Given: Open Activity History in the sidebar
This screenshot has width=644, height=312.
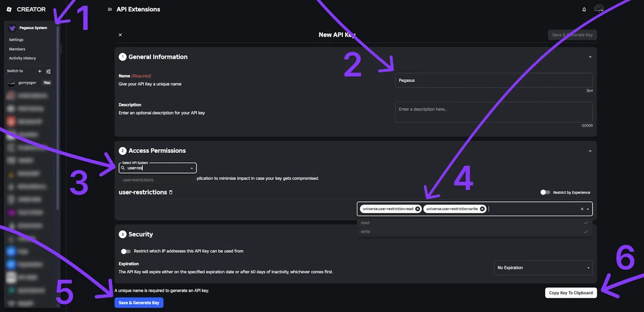Looking at the screenshot, I should 22,58.
